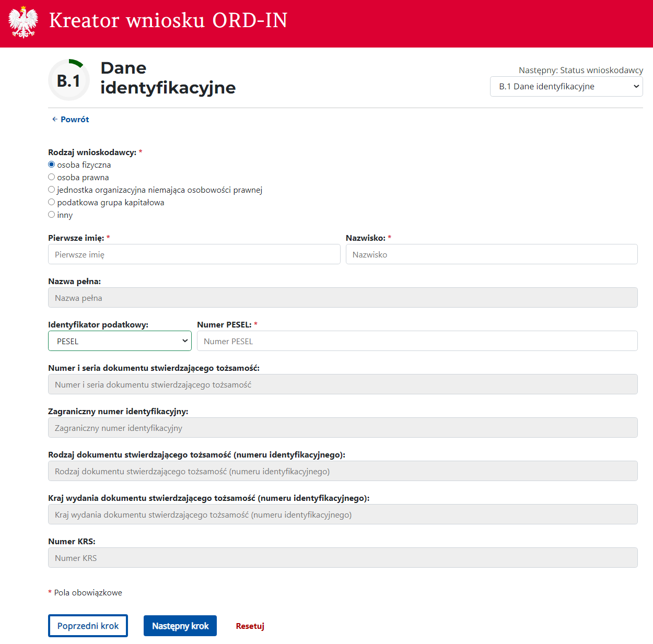Click the red Resetuj link
The width and height of the screenshot is (653, 644).
click(x=250, y=626)
